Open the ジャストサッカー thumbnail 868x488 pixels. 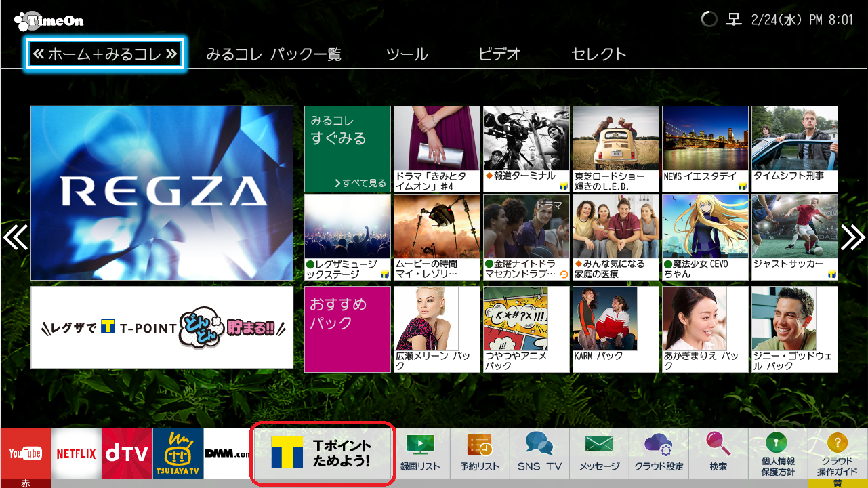coord(795,237)
